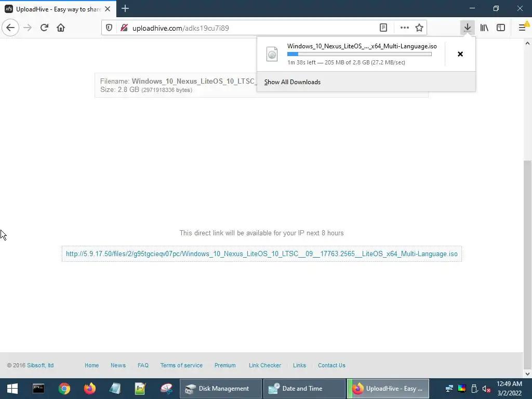Open FAQ footer link
Screen dimensions: 532x399
coord(143,365)
